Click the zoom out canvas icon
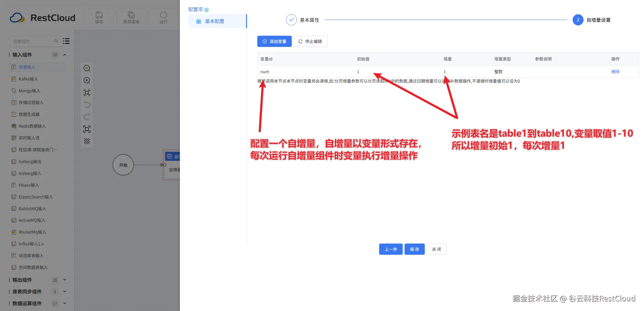Viewport: 644px width, 311px height. pos(87,68)
